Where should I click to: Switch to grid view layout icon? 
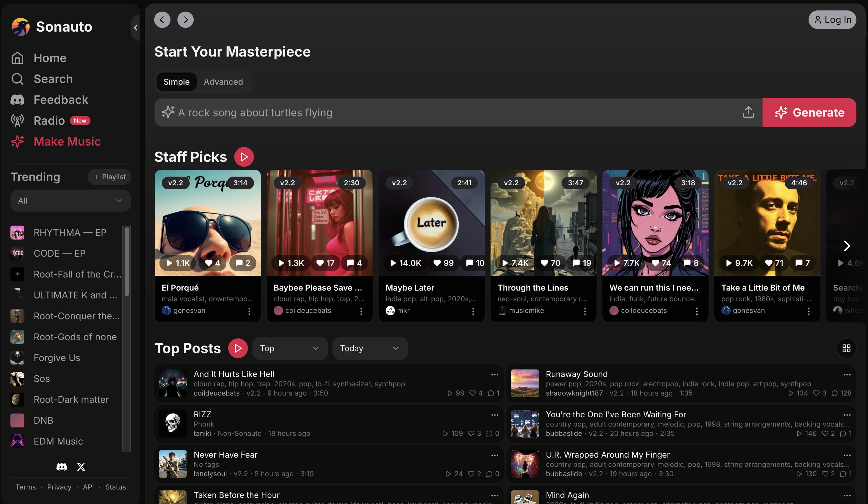pos(846,348)
